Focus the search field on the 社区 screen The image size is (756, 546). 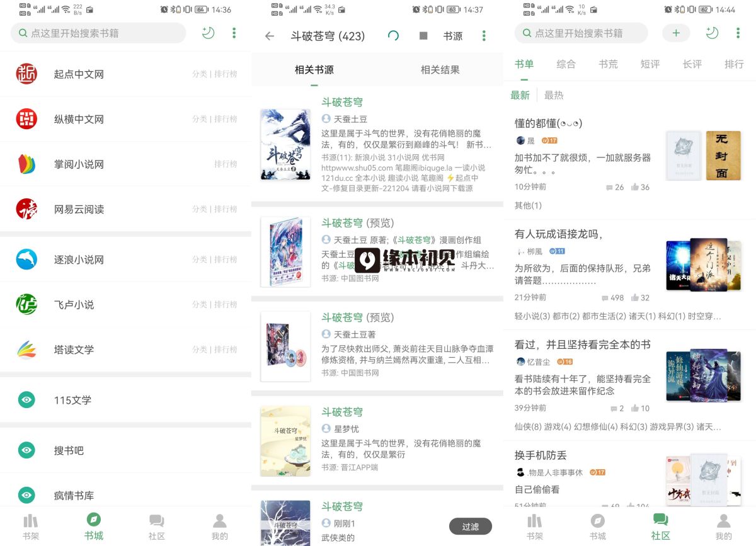point(581,33)
